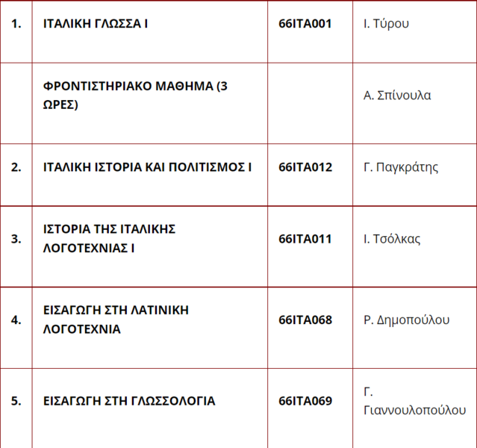The width and height of the screenshot is (477, 448).
Task: Select course code 66ITA011
Action: (x=305, y=239)
